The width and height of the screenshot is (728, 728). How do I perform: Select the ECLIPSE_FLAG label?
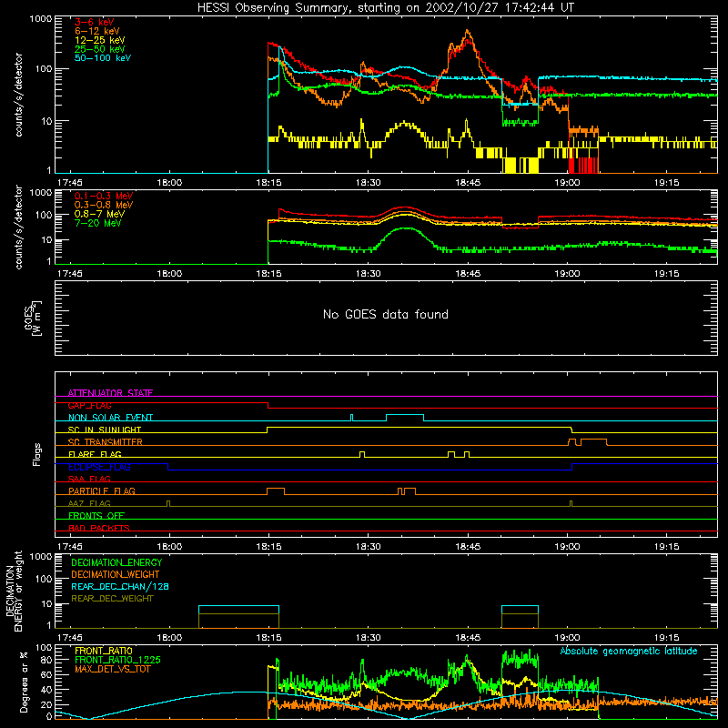click(99, 467)
